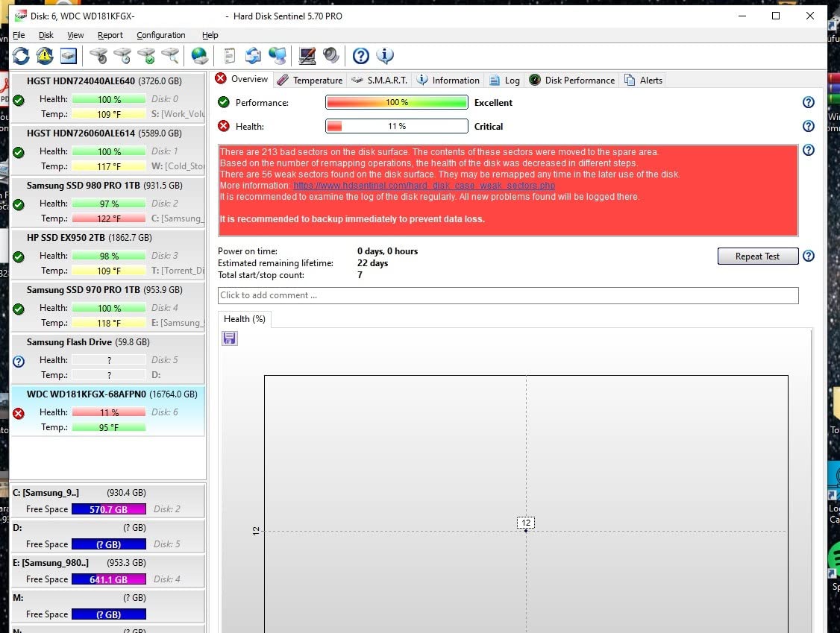This screenshot has height=633, width=840.
Task: Click the disk with magnifying glass icon
Action: [170, 56]
